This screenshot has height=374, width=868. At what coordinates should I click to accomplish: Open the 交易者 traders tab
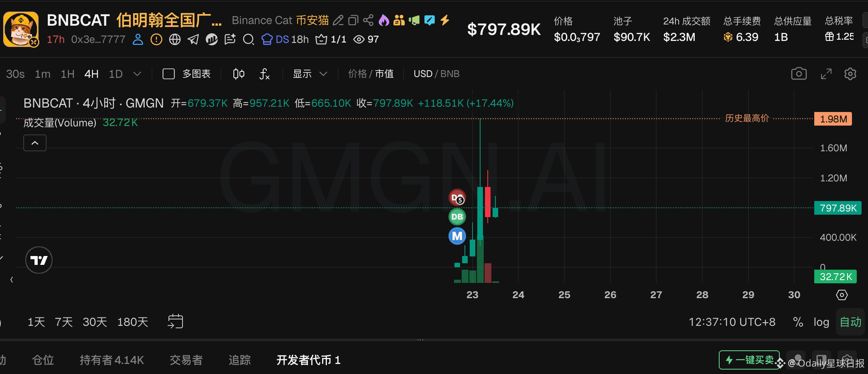pos(186,360)
